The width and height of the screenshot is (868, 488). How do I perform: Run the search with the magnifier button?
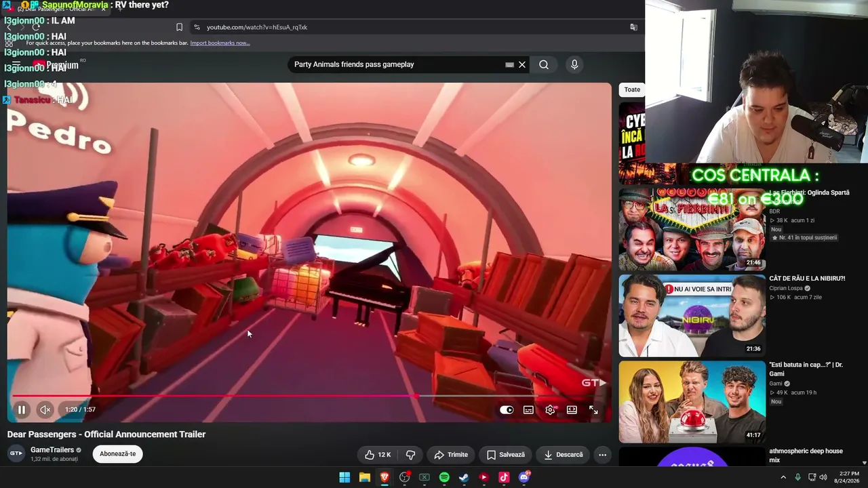point(544,64)
